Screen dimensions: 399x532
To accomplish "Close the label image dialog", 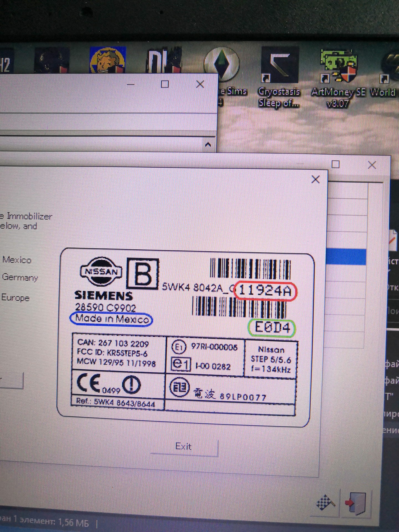I will [315, 180].
